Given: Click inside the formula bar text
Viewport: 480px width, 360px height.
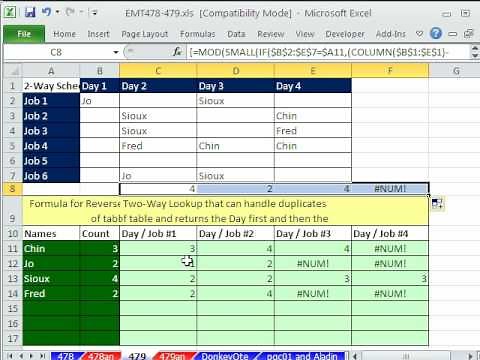Looking at the screenshot, I should 327,52.
